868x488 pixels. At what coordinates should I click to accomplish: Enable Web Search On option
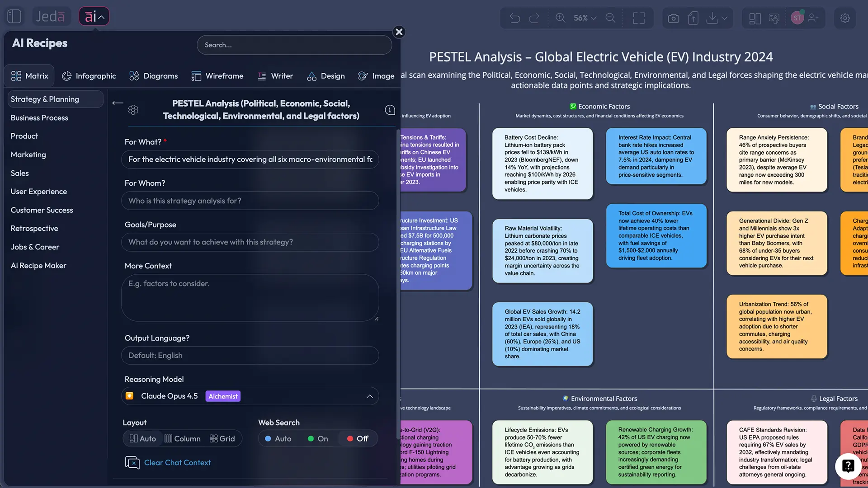point(318,438)
